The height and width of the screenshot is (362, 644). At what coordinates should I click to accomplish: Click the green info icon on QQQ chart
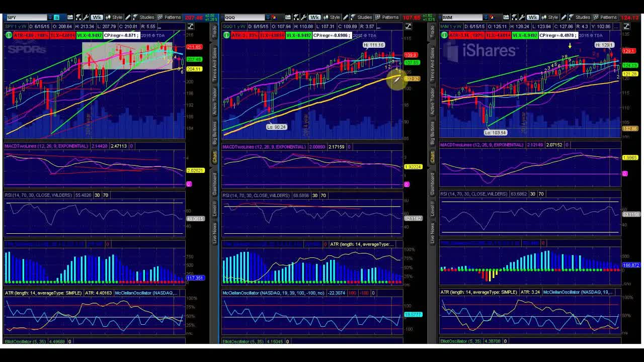coord(226,35)
